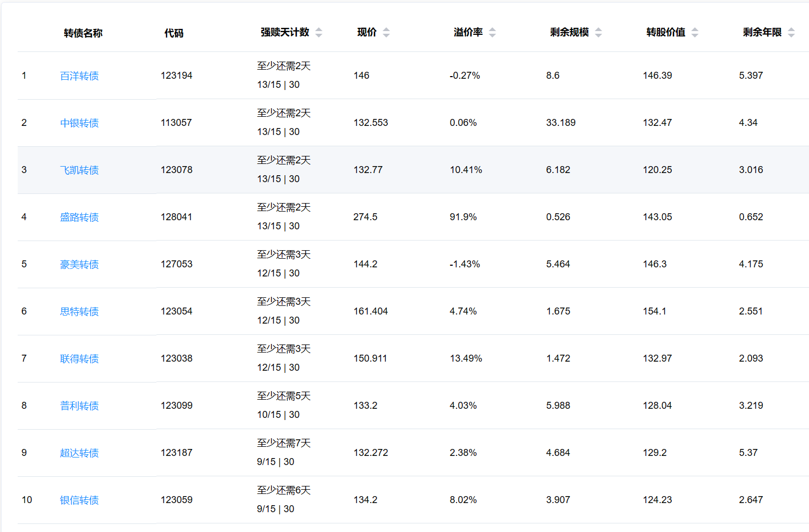Open the 盛路转债 bond page

pyautogui.click(x=79, y=218)
